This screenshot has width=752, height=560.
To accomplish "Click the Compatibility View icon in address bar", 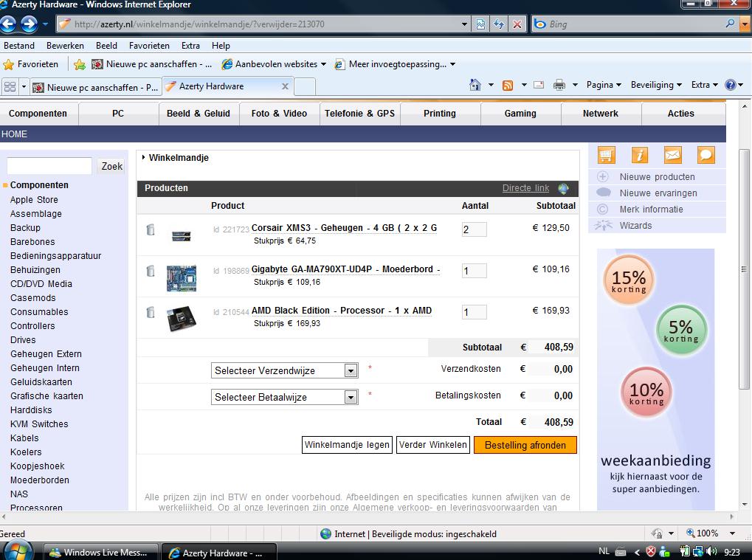I will 480,24.
